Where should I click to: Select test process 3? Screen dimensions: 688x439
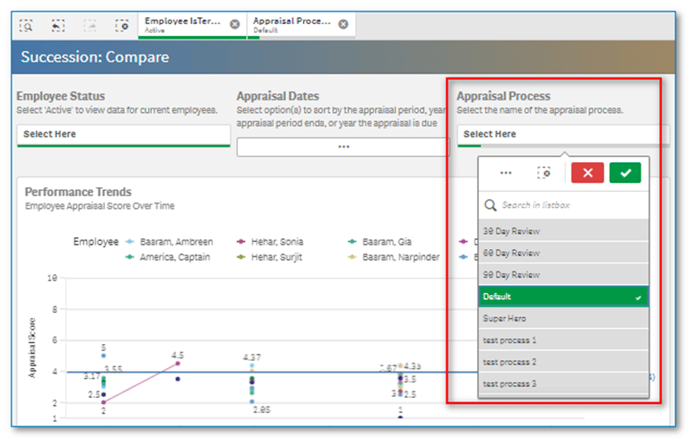click(563, 384)
